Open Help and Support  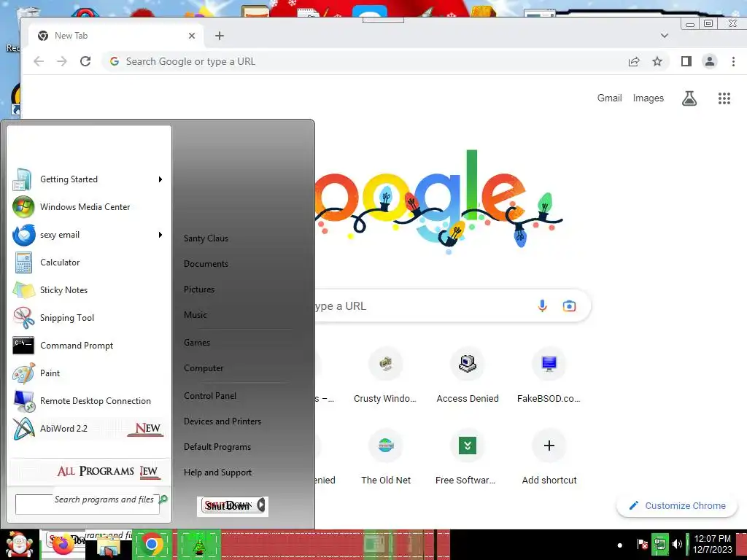(217, 472)
